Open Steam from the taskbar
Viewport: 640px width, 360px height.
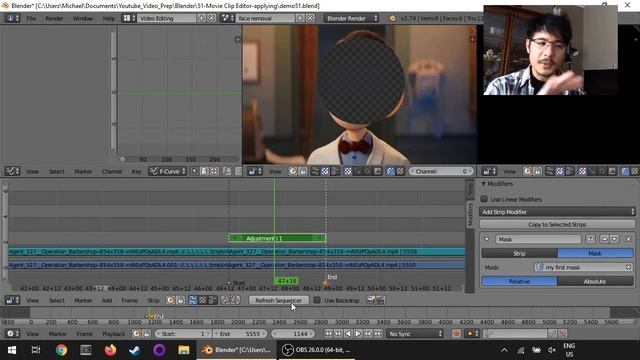[135, 350]
